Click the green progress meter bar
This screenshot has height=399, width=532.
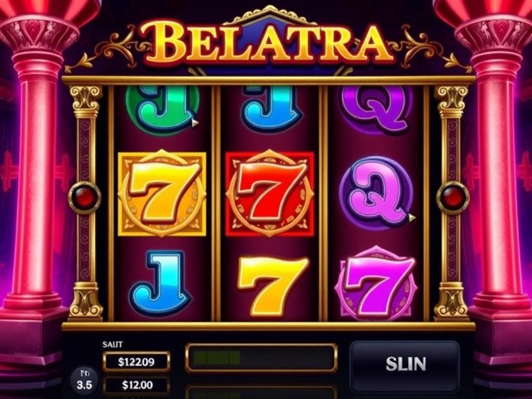click(x=261, y=358)
